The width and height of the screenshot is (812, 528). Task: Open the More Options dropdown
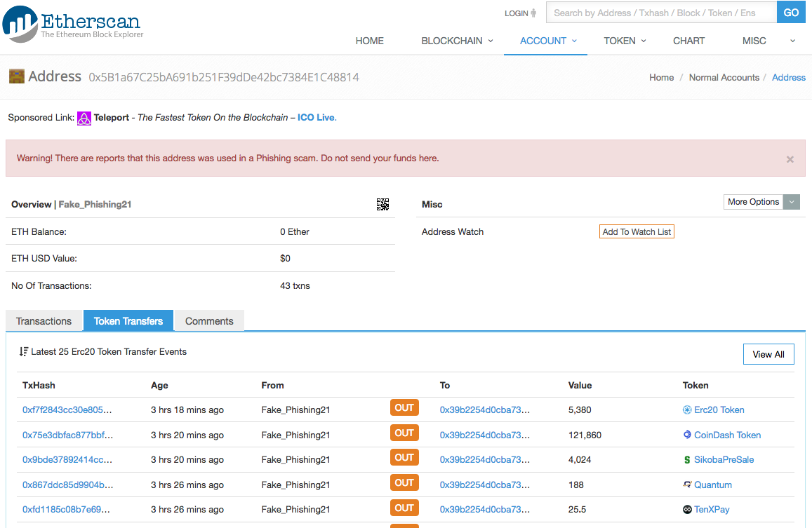(x=761, y=202)
